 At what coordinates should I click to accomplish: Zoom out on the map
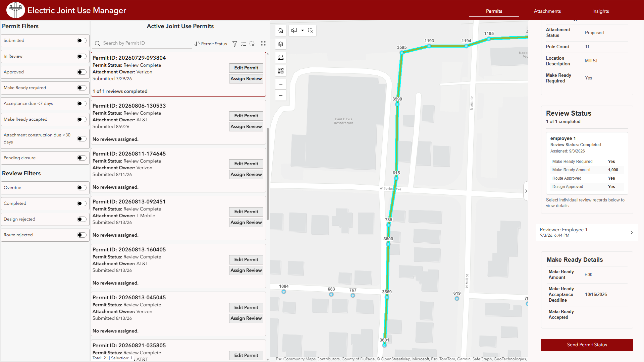281,95
